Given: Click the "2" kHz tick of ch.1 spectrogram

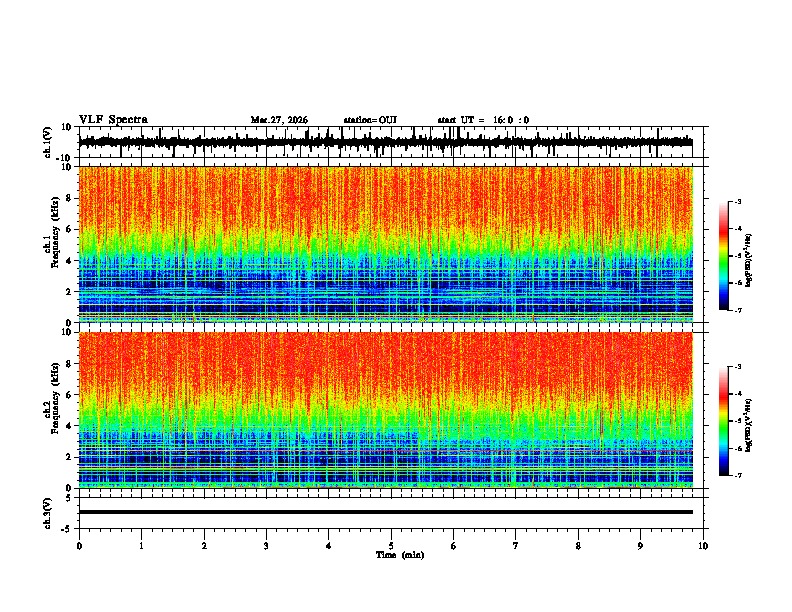Looking at the screenshot, I should tap(70, 291).
